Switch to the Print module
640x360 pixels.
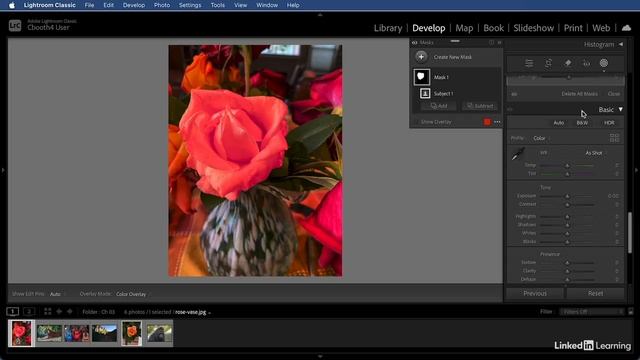point(573,28)
